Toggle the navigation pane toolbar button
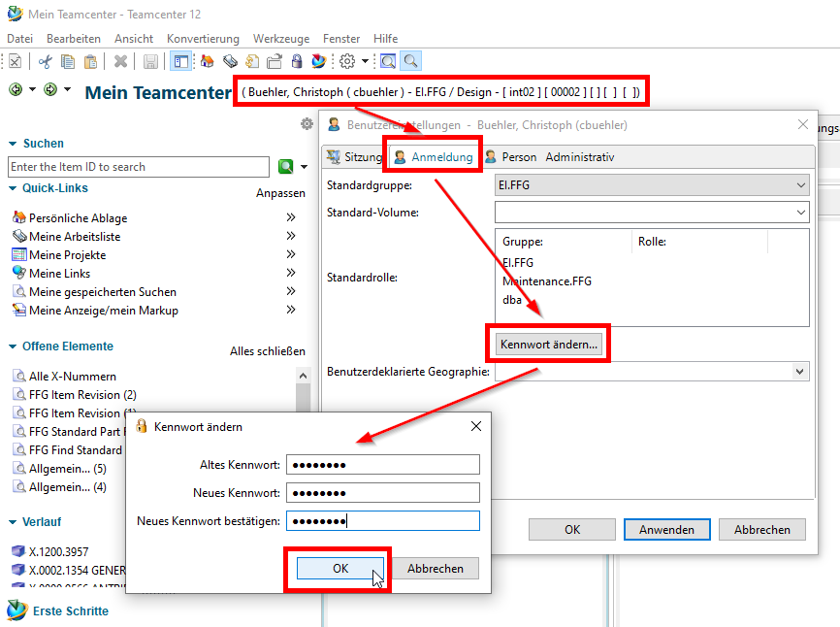The image size is (840, 627). (x=180, y=61)
